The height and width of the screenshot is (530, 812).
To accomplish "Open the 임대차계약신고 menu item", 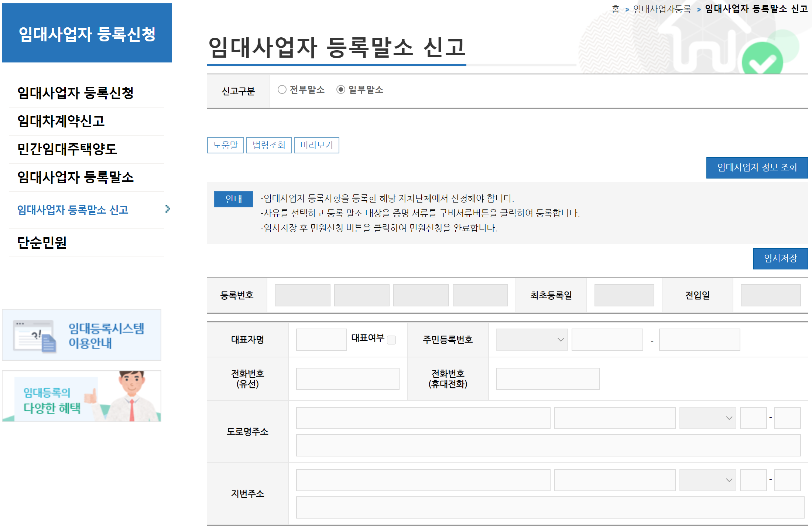I will click(61, 121).
